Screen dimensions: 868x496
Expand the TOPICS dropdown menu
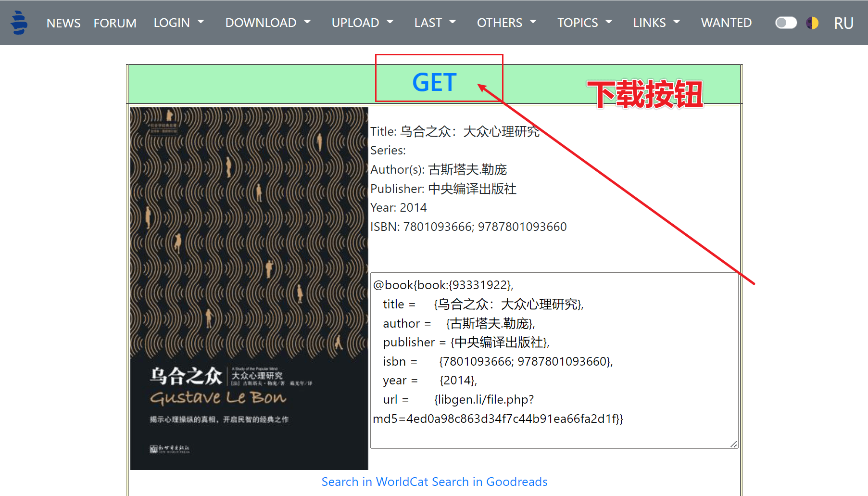coord(585,23)
